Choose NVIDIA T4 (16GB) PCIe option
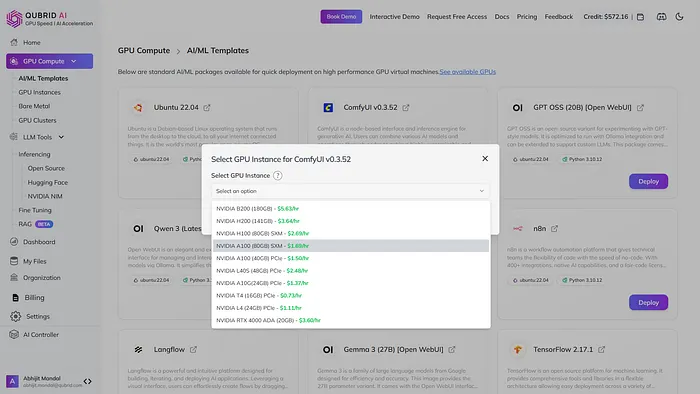Viewport: 700px width, 394px height. click(x=351, y=295)
